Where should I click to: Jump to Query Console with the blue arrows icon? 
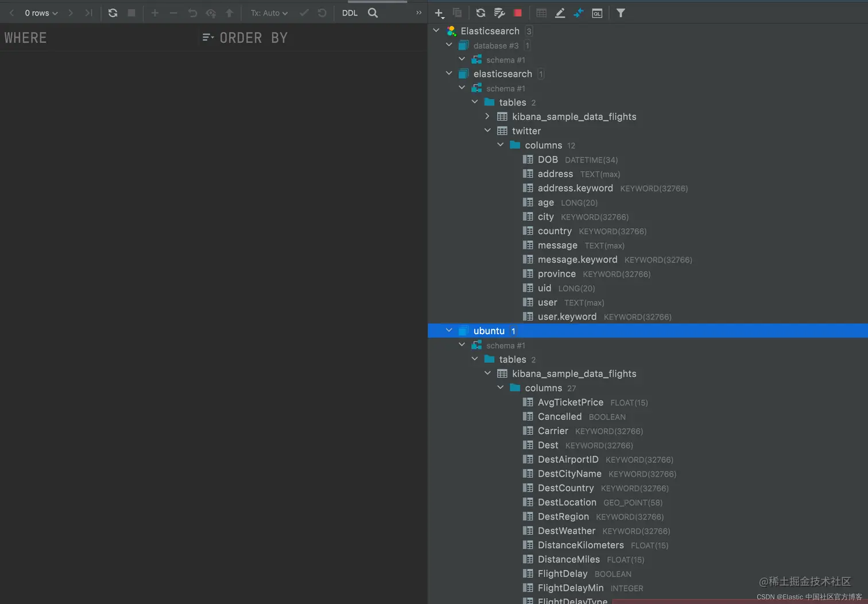[579, 13]
